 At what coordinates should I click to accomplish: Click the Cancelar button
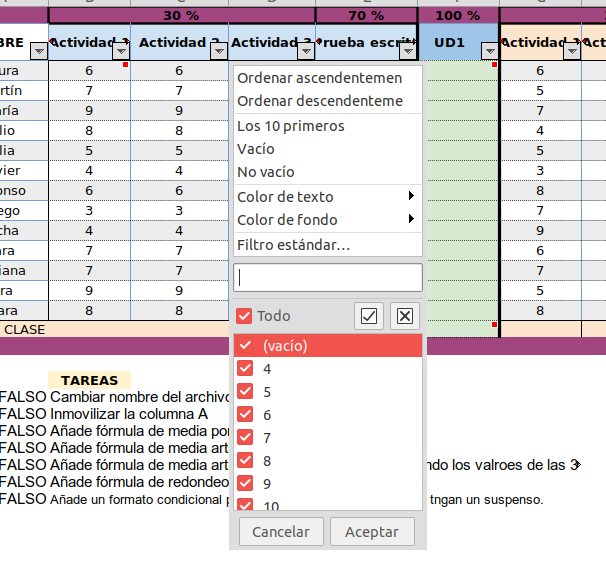(281, 532)
